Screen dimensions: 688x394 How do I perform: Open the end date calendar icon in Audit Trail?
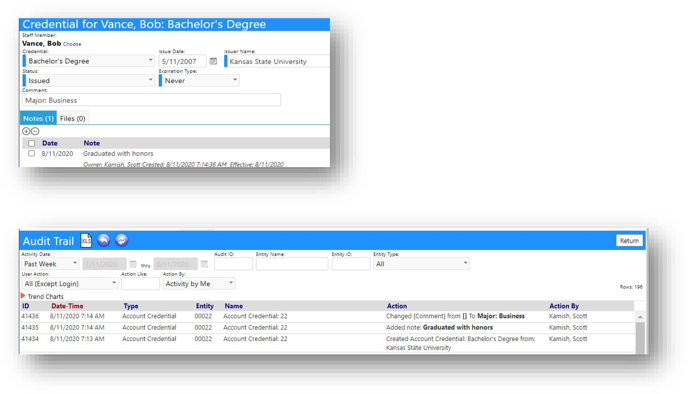point(204,264)
